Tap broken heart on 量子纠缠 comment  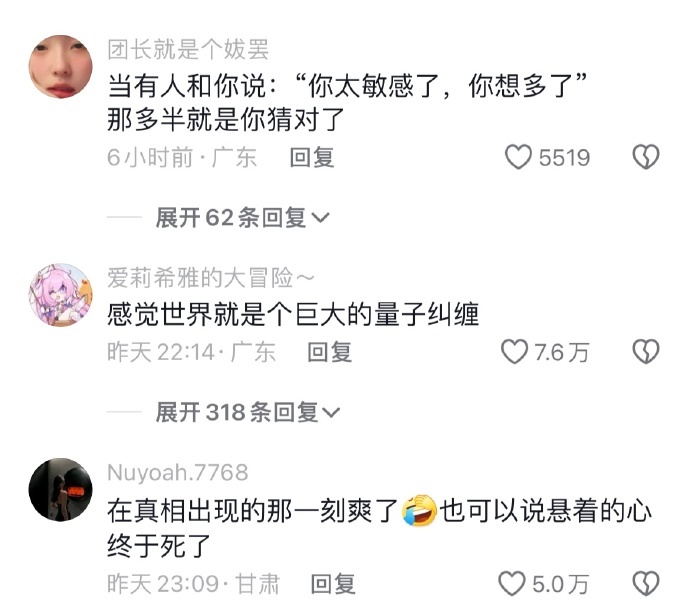[646, 352]
